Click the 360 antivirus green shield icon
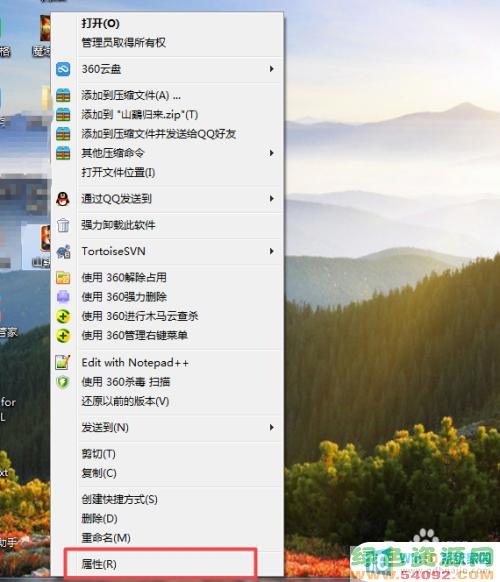The image size is (500, 582). point(63,382)
